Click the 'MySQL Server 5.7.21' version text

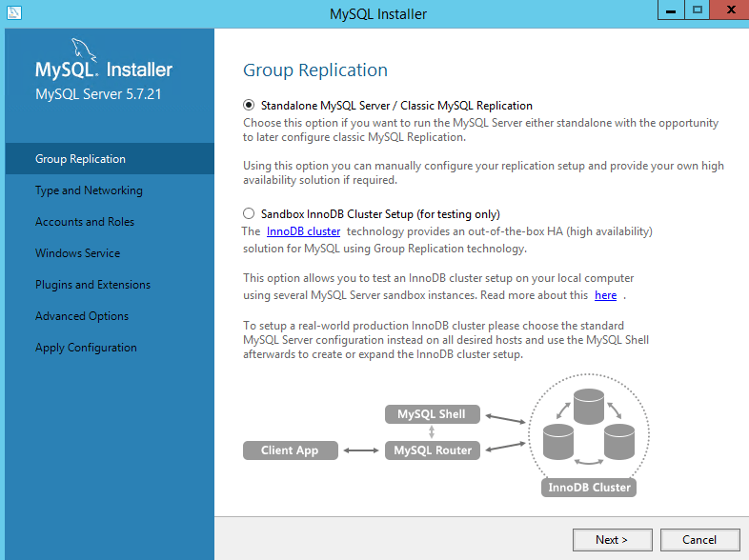click(98, 94)
